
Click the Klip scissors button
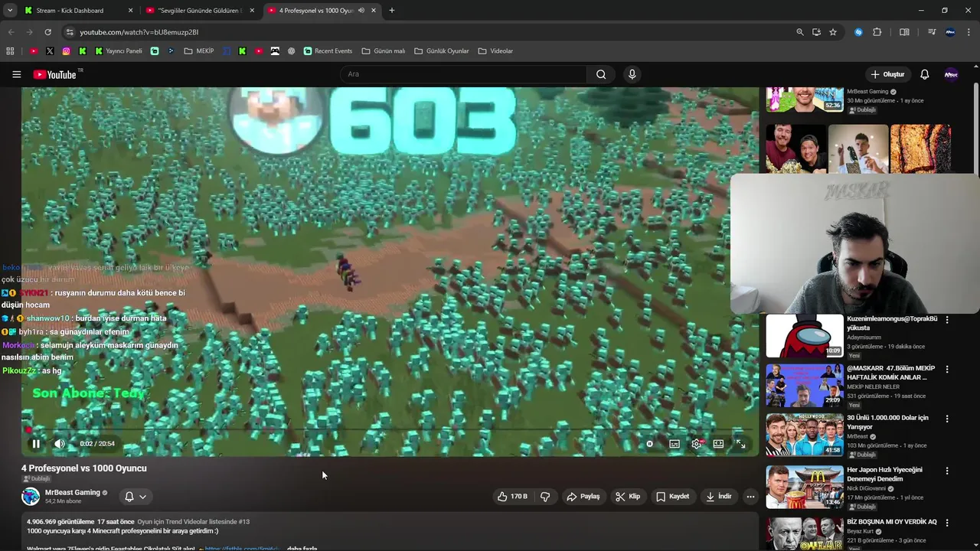point(627,497)
